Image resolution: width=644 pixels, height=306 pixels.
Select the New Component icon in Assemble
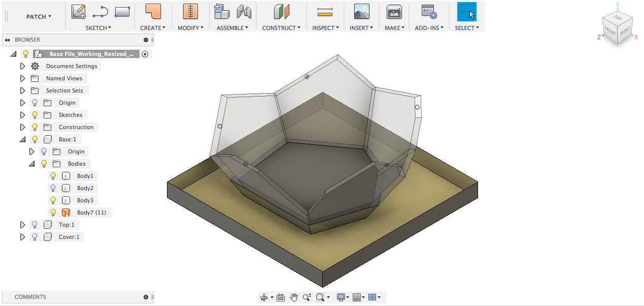point(221,11)
